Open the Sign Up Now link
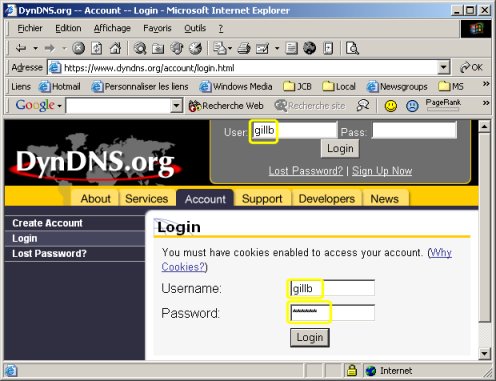Image resolution: width=496 pixels, height=381 pixels. tap(382, 171)
